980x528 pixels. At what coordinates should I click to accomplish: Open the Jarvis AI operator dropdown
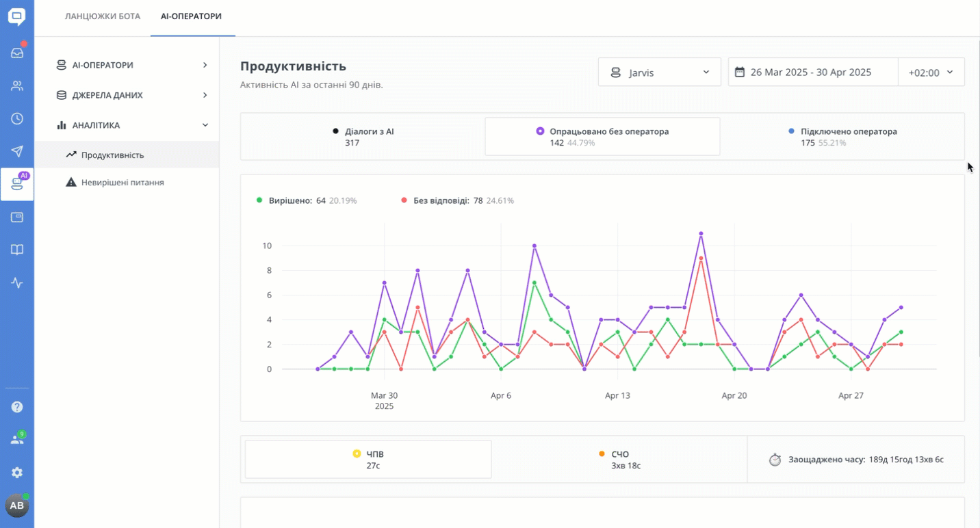tap(659, 72)
